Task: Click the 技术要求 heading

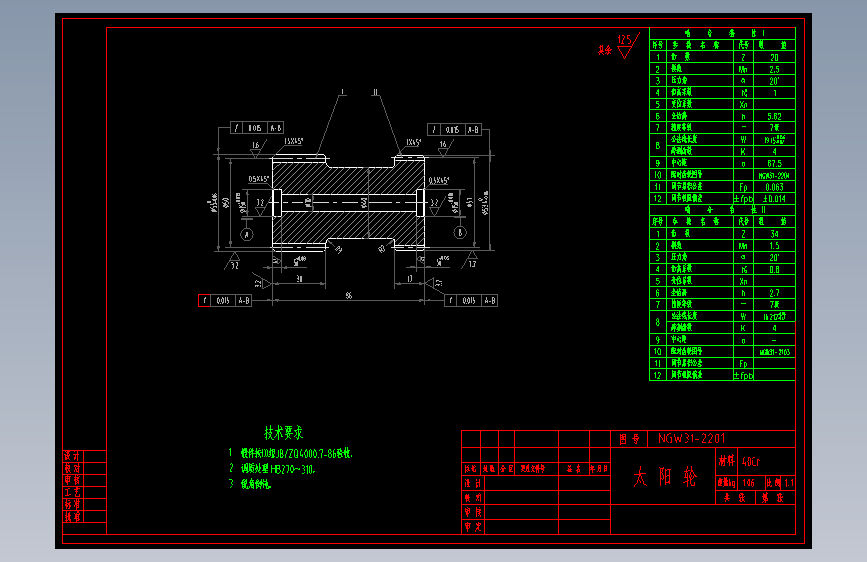Action: [283, 433]
